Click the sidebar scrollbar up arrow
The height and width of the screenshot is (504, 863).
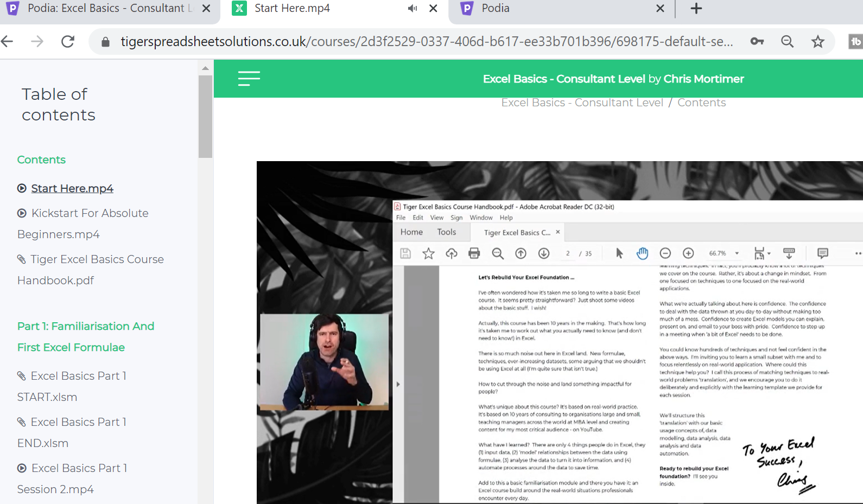click(x=205, y=68)
